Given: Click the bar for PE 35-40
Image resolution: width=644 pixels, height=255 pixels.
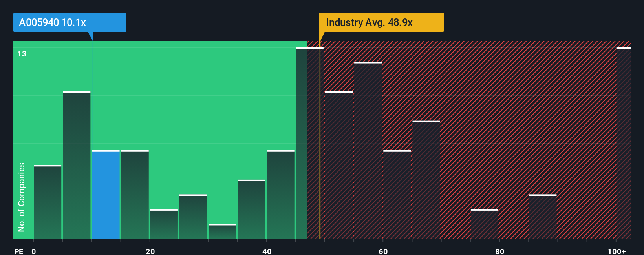Looking at the screenshot, I should tap(251, 209).
